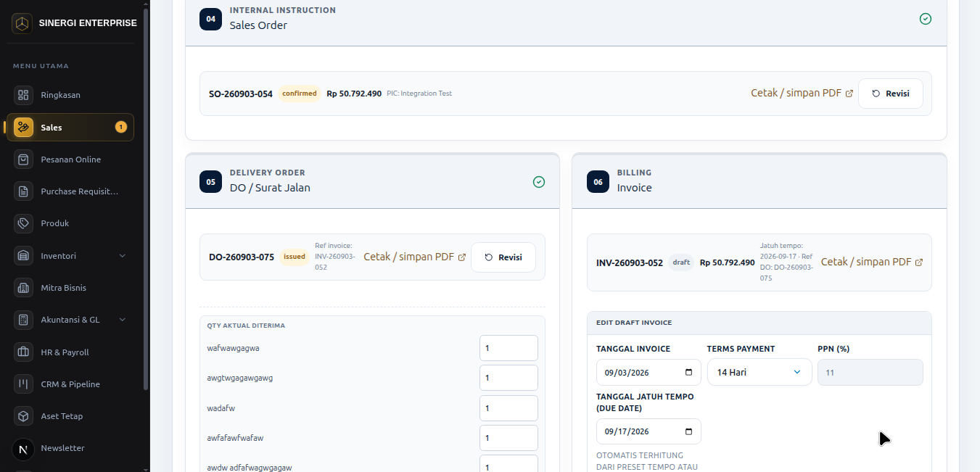The height and width of the screenshot is (472, 980).
Task: Click the DO / Surat Jalan completed check icon
Action: pyautogui.click(x=539, y=181)
